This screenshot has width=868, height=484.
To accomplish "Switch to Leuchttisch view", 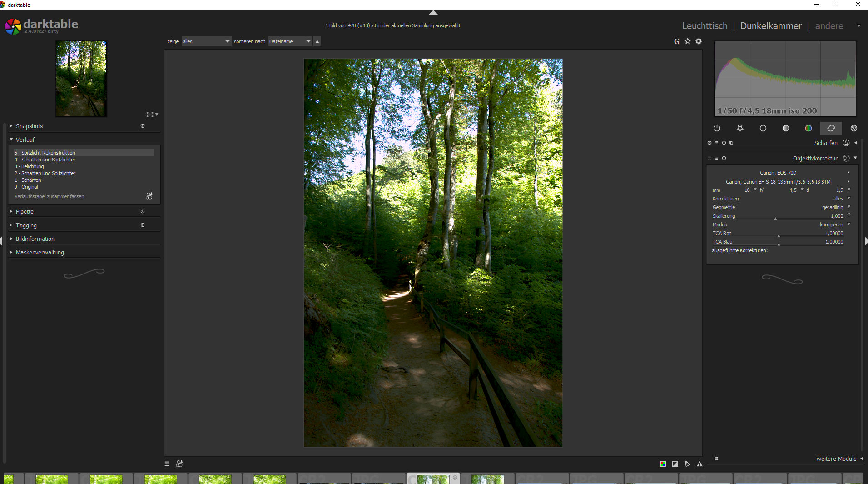I will [704, 26].
